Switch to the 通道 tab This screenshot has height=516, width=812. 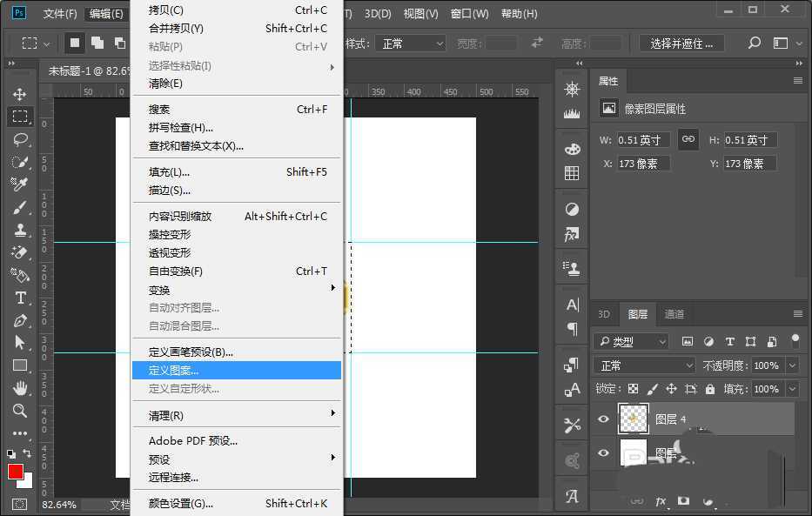tap(675, 314)
